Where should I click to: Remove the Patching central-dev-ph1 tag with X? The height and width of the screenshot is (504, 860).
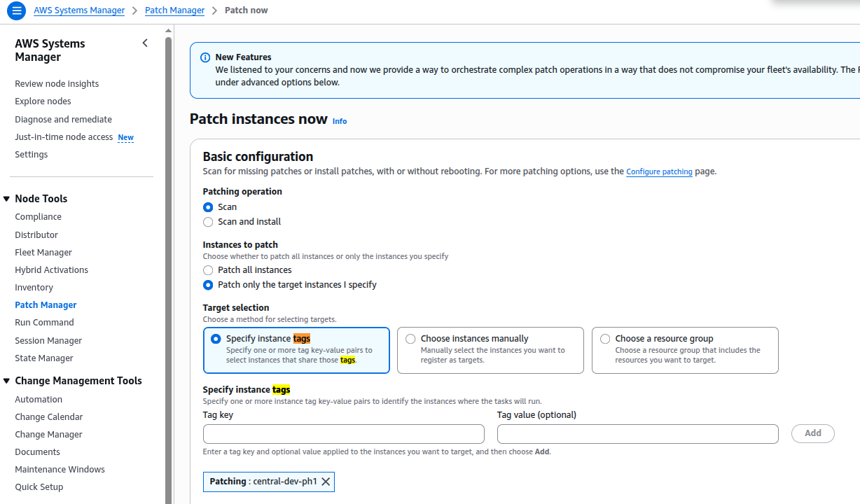click(x=326, y=482)
